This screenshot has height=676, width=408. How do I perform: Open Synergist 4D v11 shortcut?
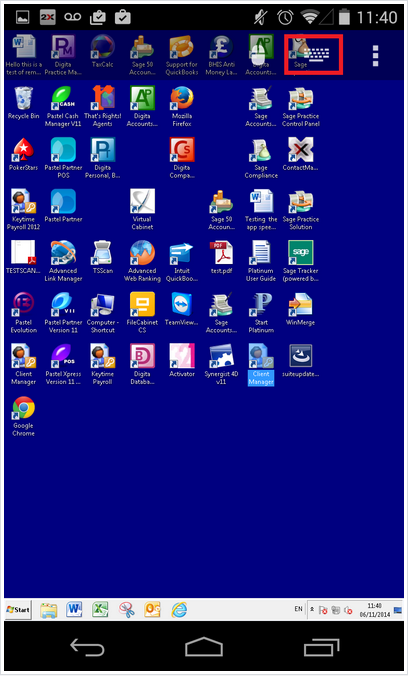[221, 365]
